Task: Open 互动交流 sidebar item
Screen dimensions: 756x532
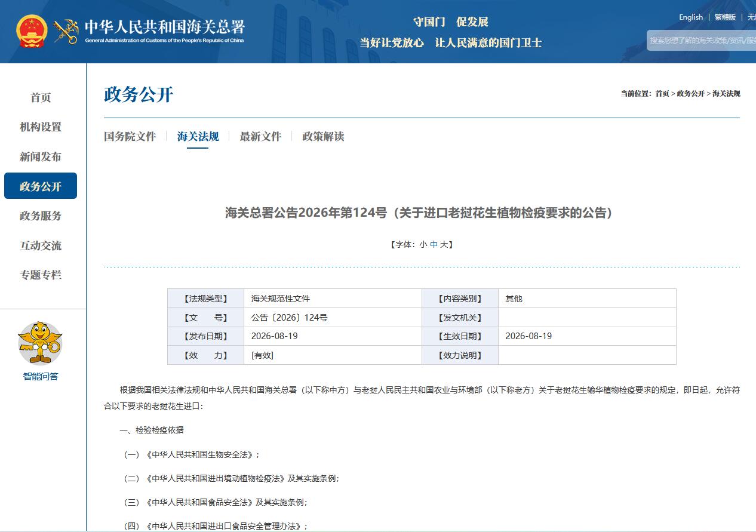Action: click(x=41, y=245)
